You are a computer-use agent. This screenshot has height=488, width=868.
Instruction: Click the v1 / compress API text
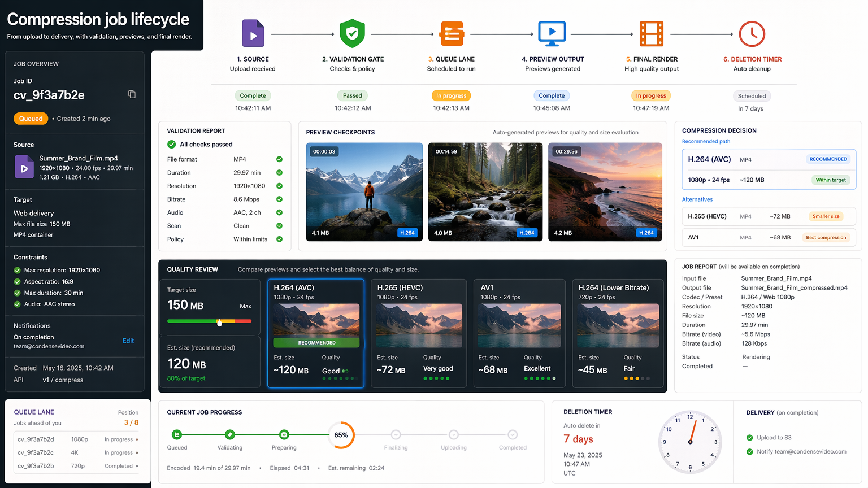pyautogui.click(x=63, y=380)
